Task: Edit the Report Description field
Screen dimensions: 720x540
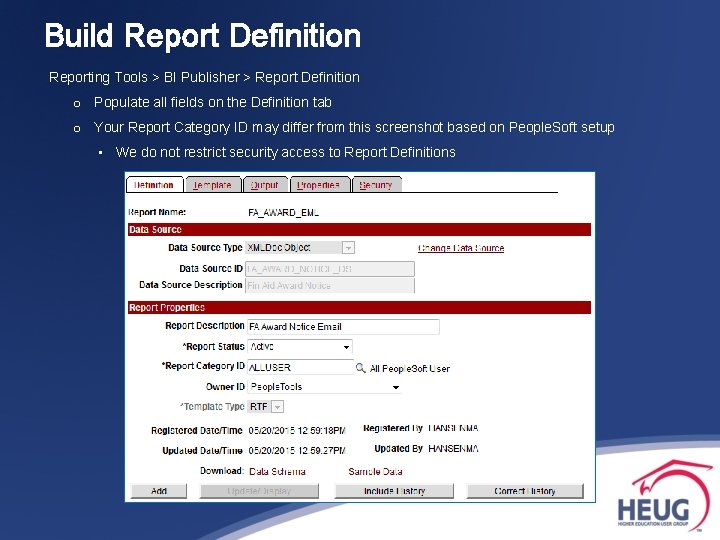Action: tap(343, 326)
